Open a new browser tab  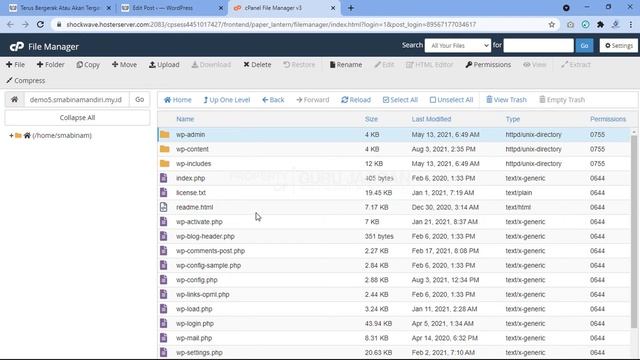pyautogui.click(x=351, y=8)
